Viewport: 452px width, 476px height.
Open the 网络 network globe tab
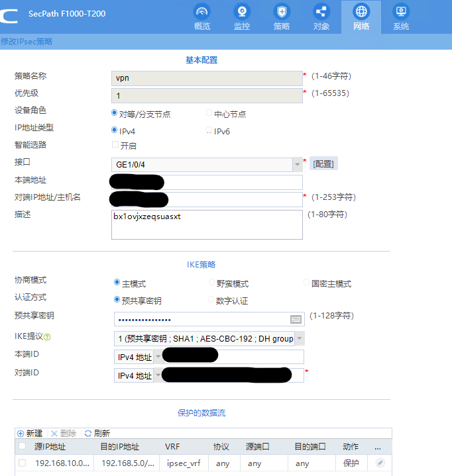(x=361, y=17)
